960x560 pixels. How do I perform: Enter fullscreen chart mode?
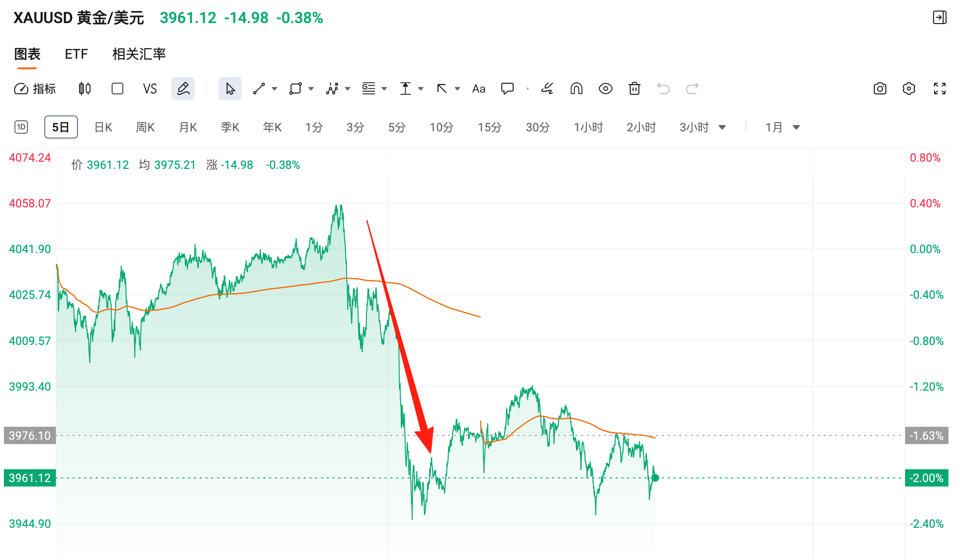(x=940, y=89)
